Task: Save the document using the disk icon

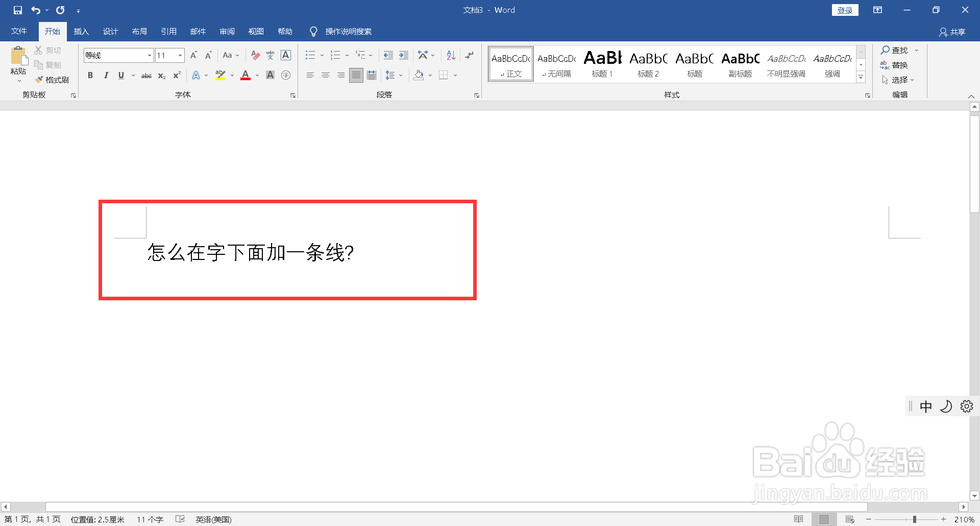Action: (18, 10)
